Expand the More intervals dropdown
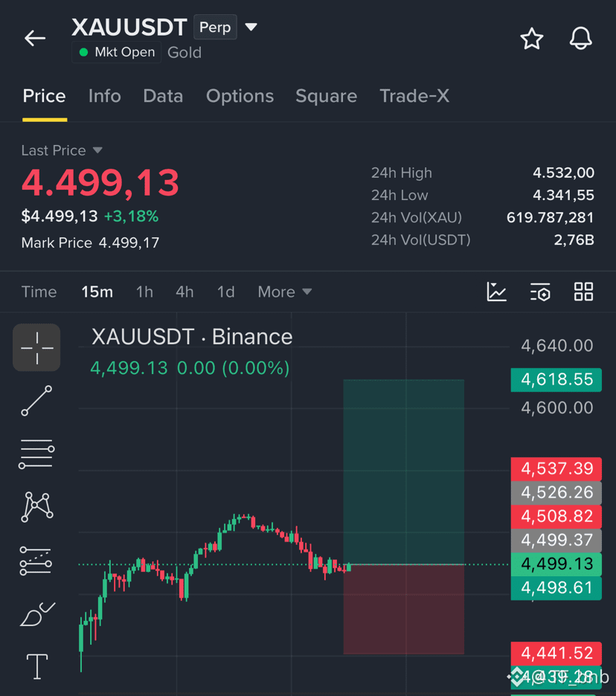This screenshot has width=616, height=696. (x=285, y=291)
